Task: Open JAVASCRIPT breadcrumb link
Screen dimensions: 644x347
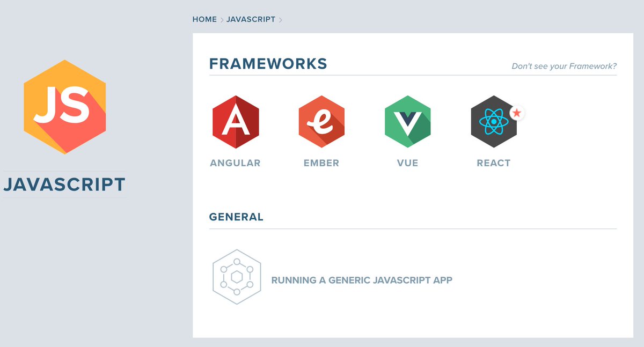Action: tap(251, 19)
